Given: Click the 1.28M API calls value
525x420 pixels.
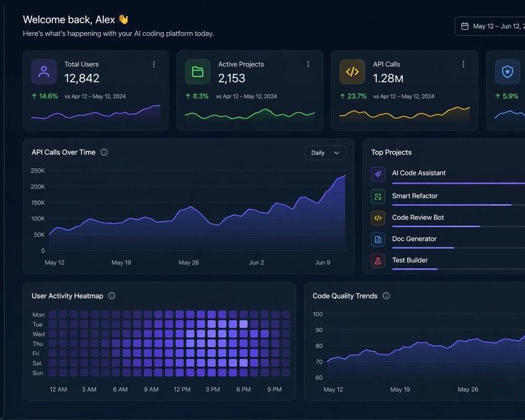Looking at the screenshot, I should click(388, 78).
